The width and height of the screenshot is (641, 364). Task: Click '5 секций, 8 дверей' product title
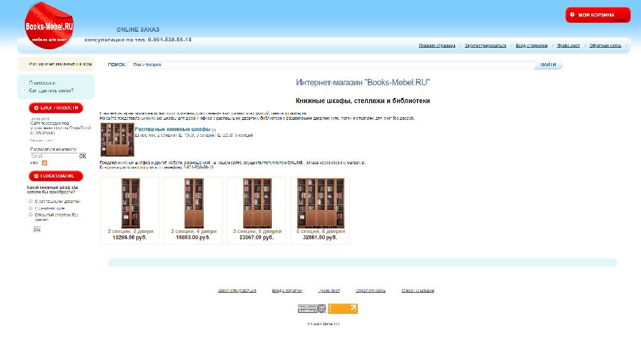(x=321, y=231)
